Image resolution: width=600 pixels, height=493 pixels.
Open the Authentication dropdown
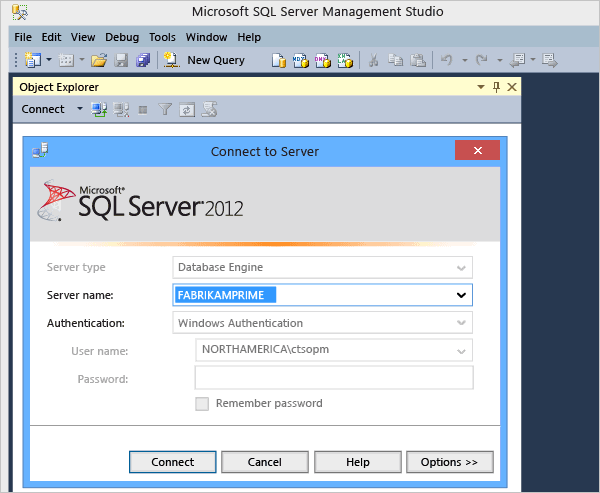point(461,323)
